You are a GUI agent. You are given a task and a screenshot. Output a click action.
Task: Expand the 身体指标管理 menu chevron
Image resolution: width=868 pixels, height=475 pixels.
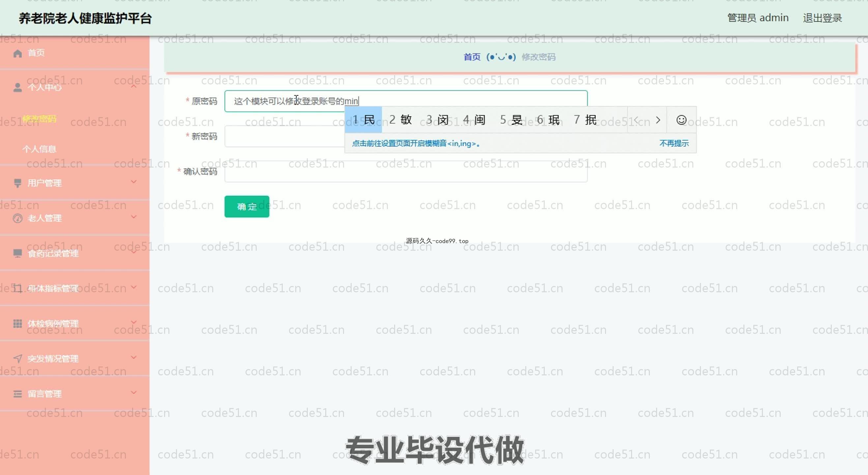tap(134, 287)
